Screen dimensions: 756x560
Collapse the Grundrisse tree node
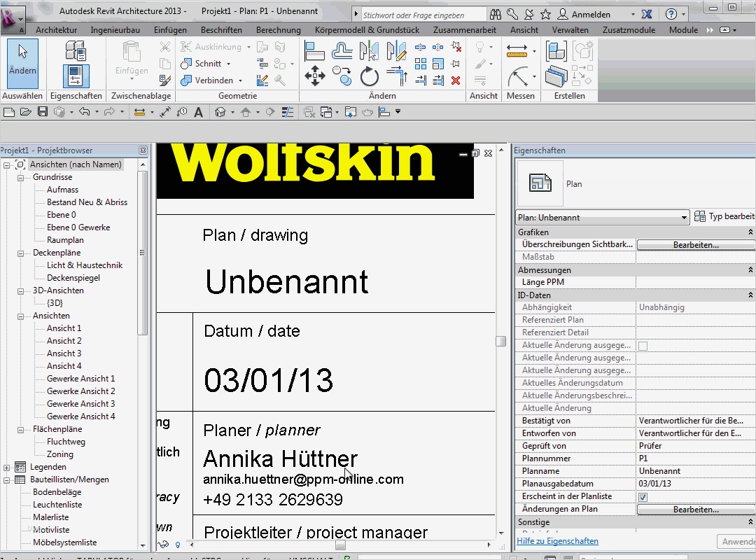coord(21,178)
